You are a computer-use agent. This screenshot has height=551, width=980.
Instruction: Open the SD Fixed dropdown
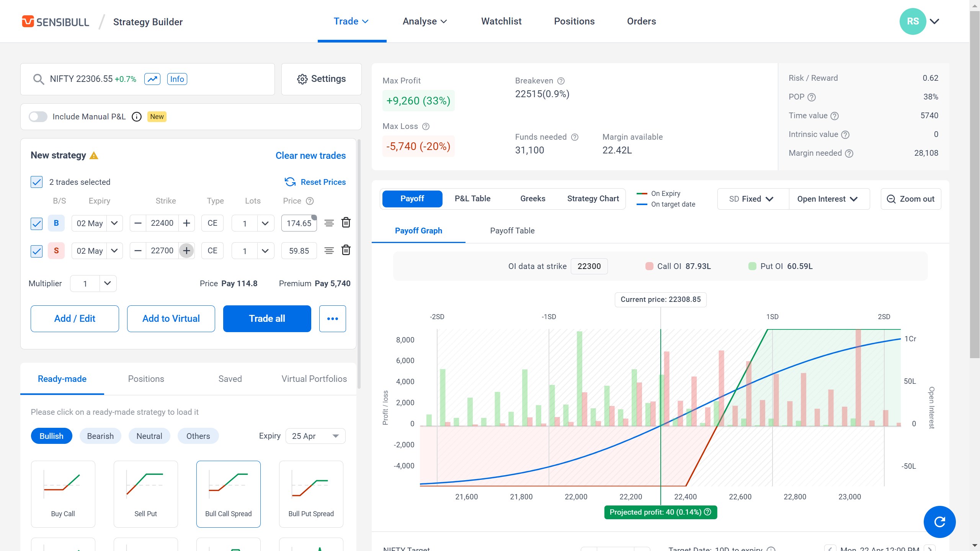(x=753, y=199)
